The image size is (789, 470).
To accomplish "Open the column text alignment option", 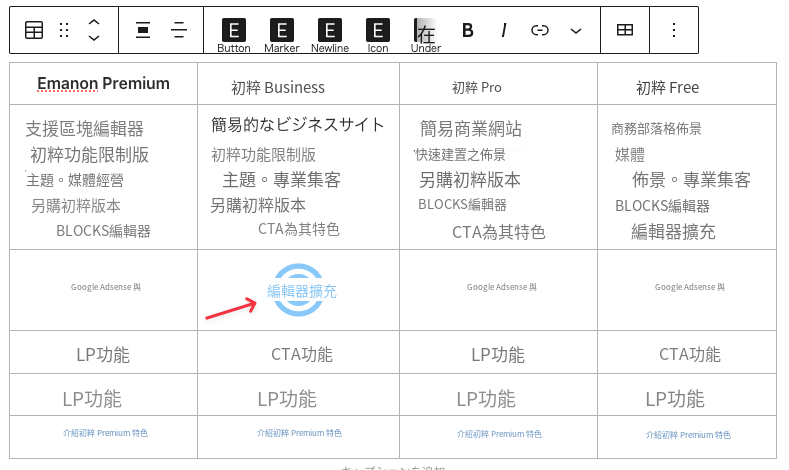I will point(179,30).
